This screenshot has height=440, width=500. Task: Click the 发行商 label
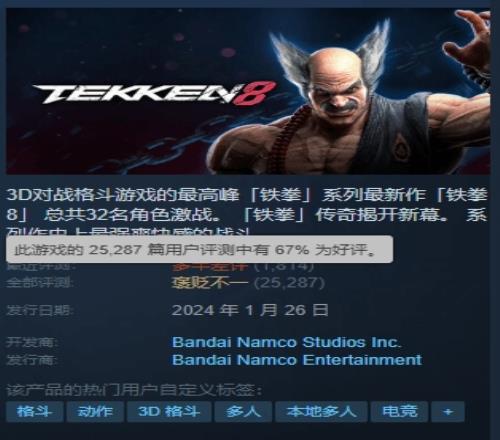click(x=32, y=360)
